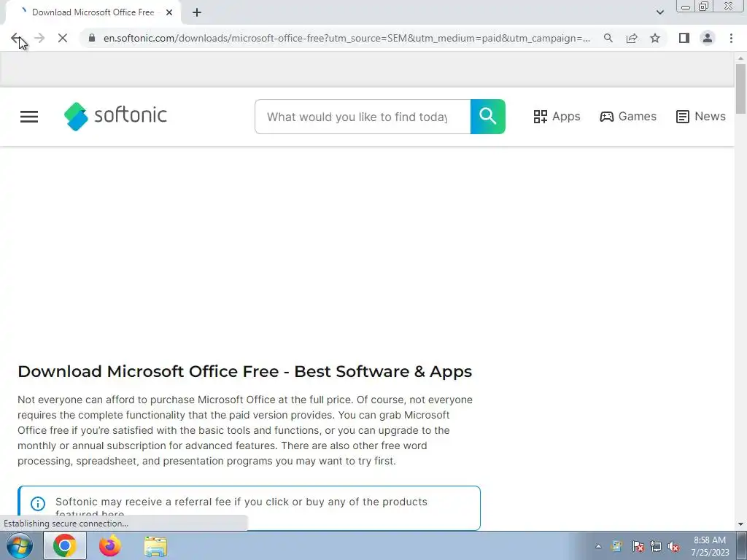
Task: Show hidden system tray icons arrow
Action: [x=598, y=547]
